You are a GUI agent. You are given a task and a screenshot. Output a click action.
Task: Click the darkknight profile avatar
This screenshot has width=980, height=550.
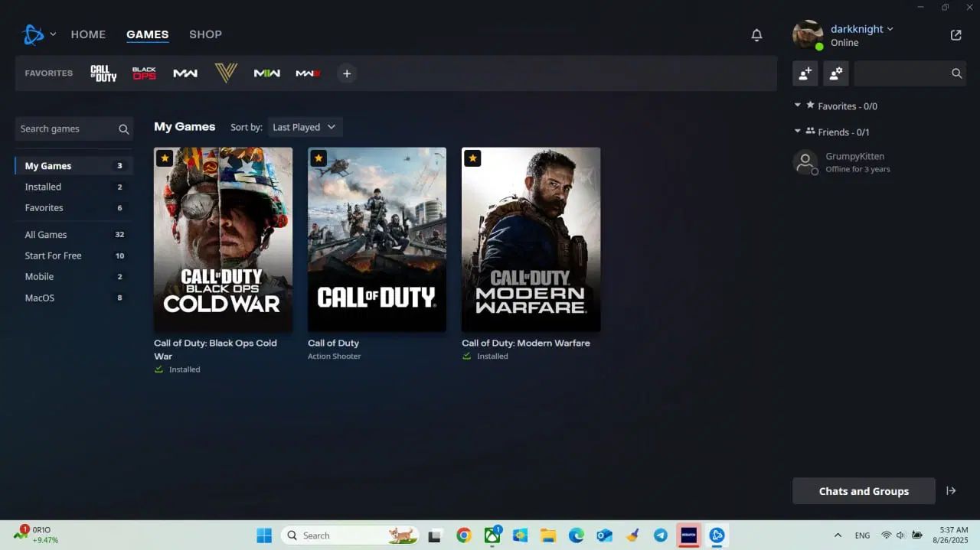808,35
